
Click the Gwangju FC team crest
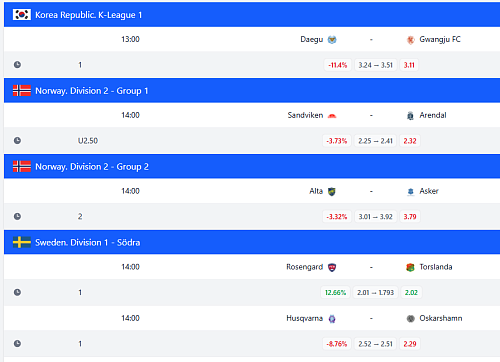point(410,40)
